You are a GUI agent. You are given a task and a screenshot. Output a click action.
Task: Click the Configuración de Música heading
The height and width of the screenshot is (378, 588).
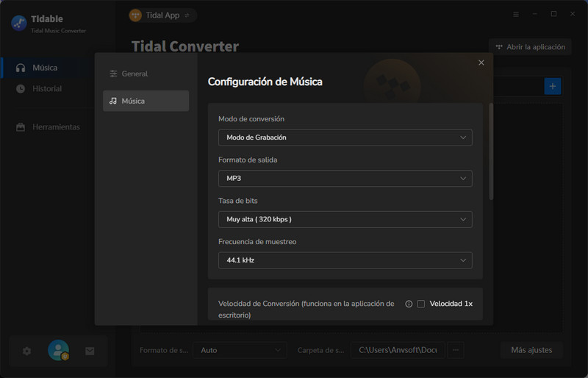point(265,82)
